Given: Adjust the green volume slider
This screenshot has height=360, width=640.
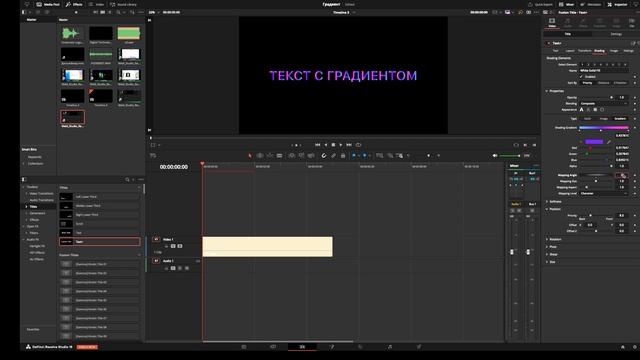Looking at the screenshot, I should click(510, 156).
